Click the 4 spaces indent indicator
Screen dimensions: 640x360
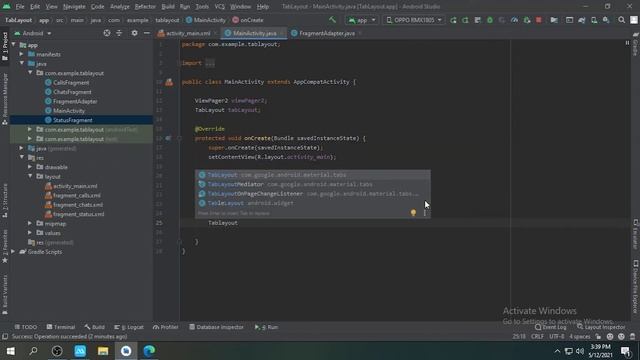pyautogui.click(x=580, y=337)
